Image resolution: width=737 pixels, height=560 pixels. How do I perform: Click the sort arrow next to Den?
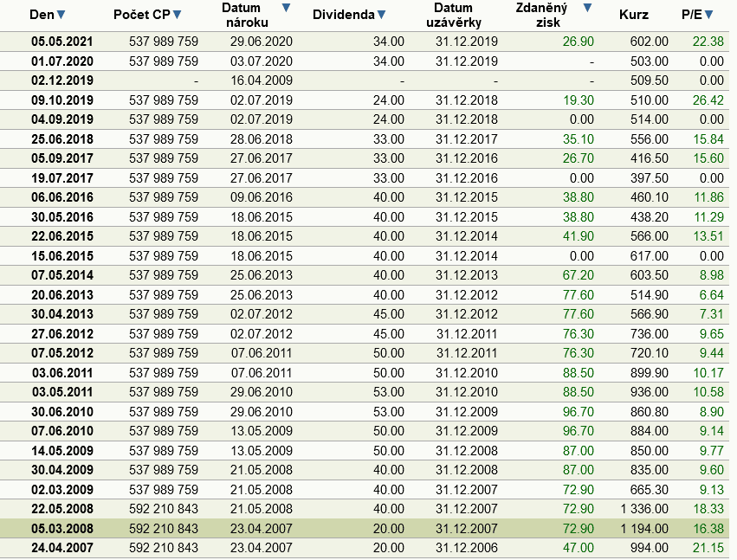coord(61,15)
